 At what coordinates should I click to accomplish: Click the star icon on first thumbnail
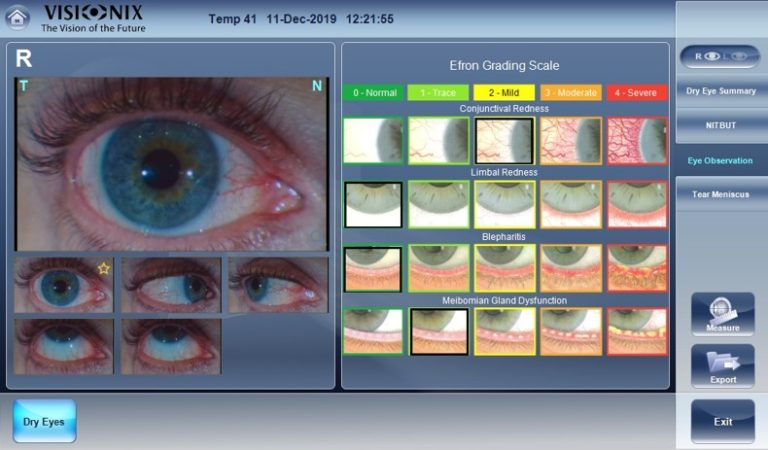pyautogui.click(x=102, y=269)
